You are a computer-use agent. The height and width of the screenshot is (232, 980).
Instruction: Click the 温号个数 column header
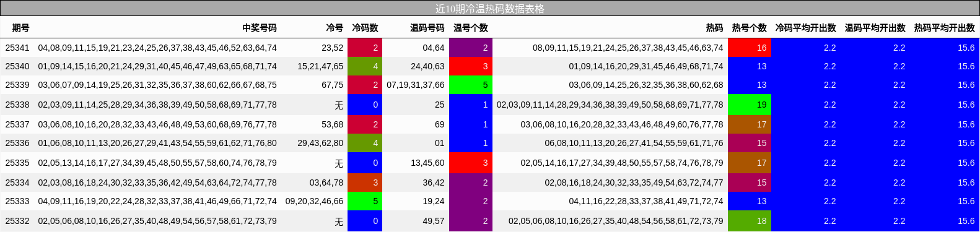[x=471, y=28]
